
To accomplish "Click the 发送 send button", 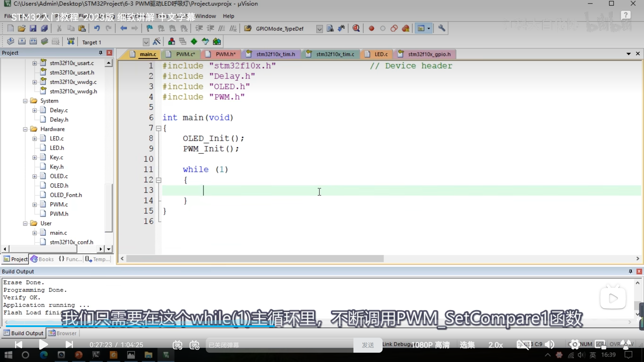I will tap(368, 345).
